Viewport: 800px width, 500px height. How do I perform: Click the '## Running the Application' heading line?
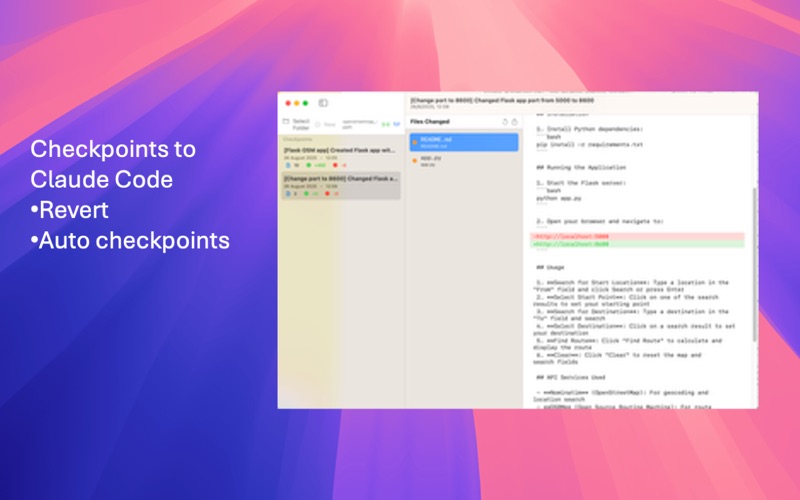click(x=581, y=167)
